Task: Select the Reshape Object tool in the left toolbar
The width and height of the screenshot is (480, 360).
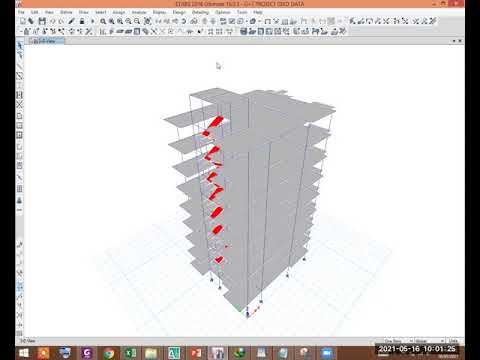Action: 20,55
